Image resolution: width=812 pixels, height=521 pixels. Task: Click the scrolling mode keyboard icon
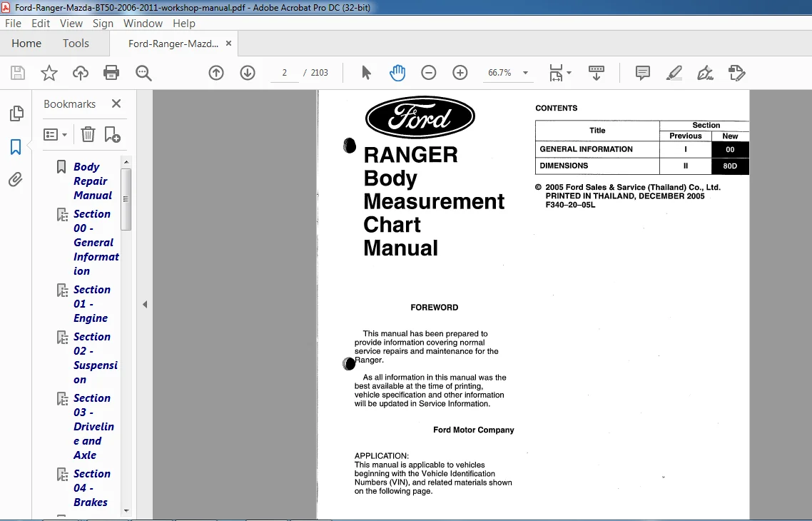(597, 73)
